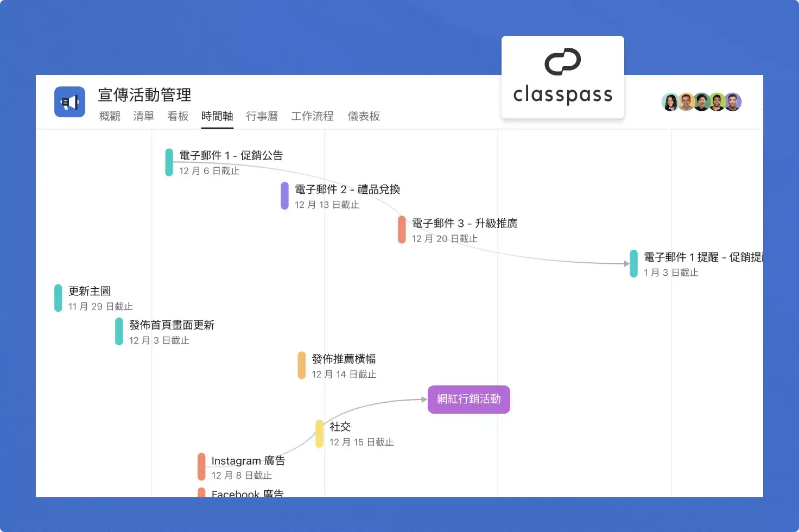Click the due date 12 月 6 日截止
Image resolution: width=799 pixels, height=532 pixels.
coord(210,170)
